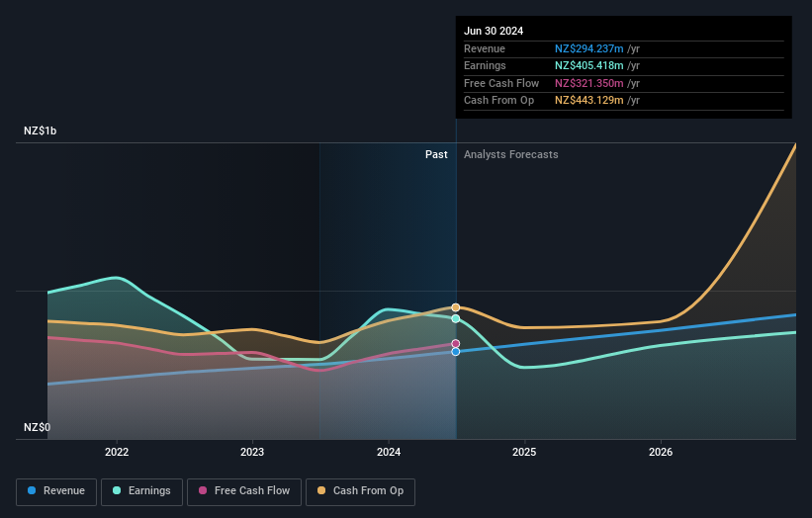Click the 'Jun 30 2024' tooltip date
This screenshot has height=518, width=812.
tap(494, 31)
